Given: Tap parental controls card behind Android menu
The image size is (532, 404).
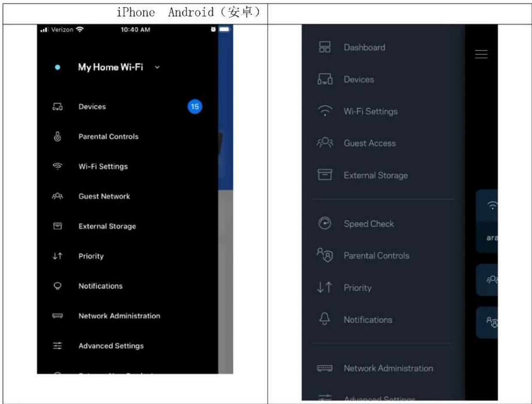Looking at the screenshot, I should click(487, 323).
